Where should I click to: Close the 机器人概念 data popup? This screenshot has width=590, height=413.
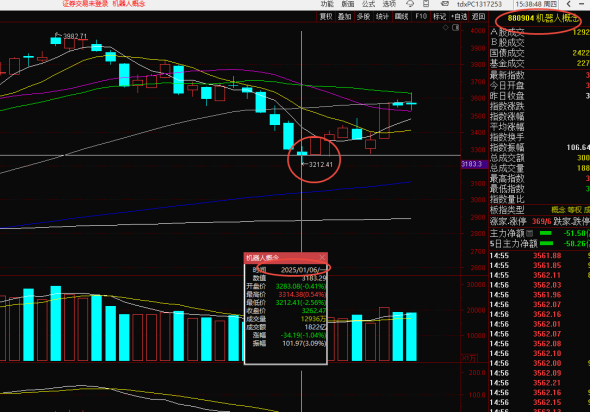322,258
